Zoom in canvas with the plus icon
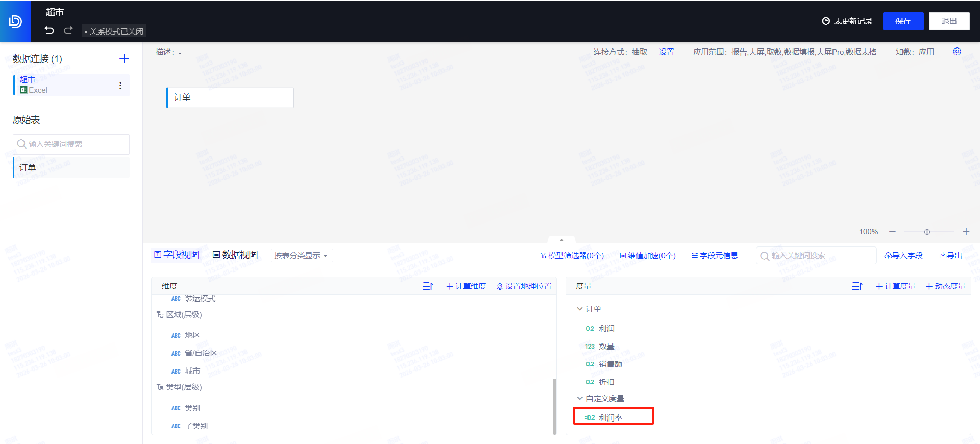 pyautogui.click(x=966, y=231)
